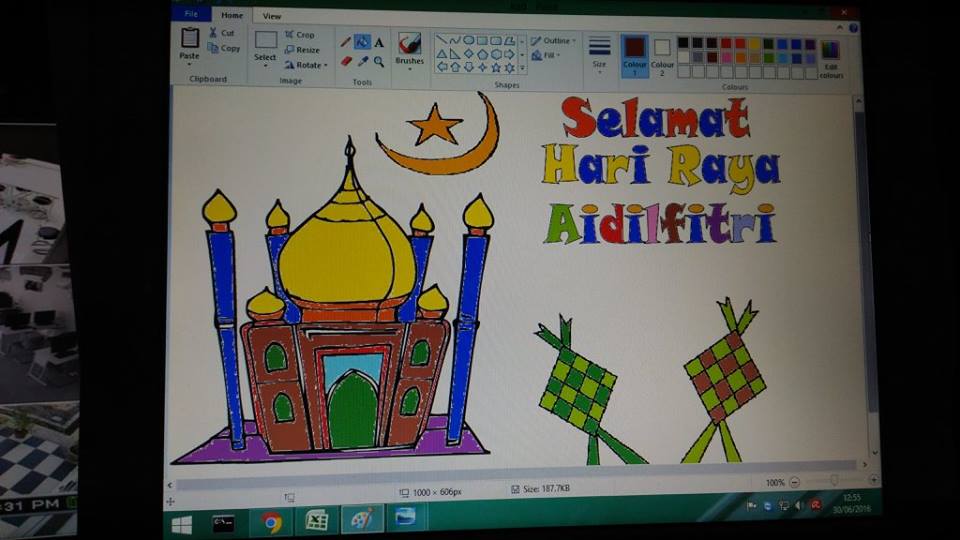This screenshot has width=960, height=540.
Task: Choose the Left arrow shape
Action: (x=441, y=67)
